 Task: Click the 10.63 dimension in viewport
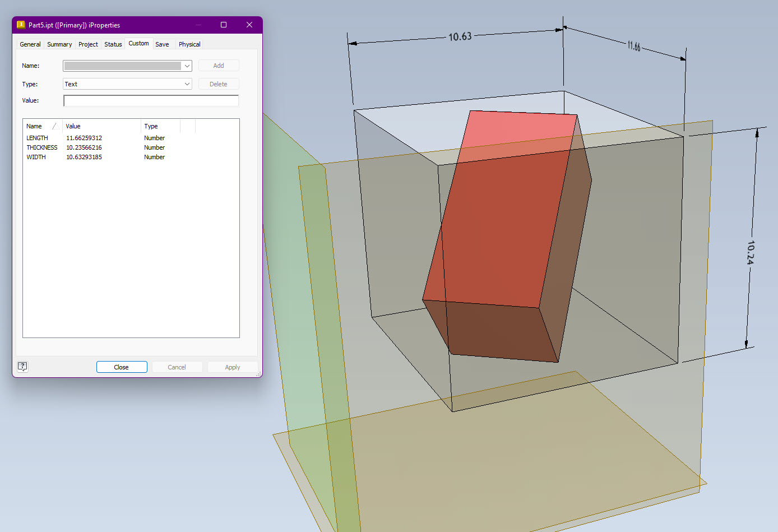(460, 36)
